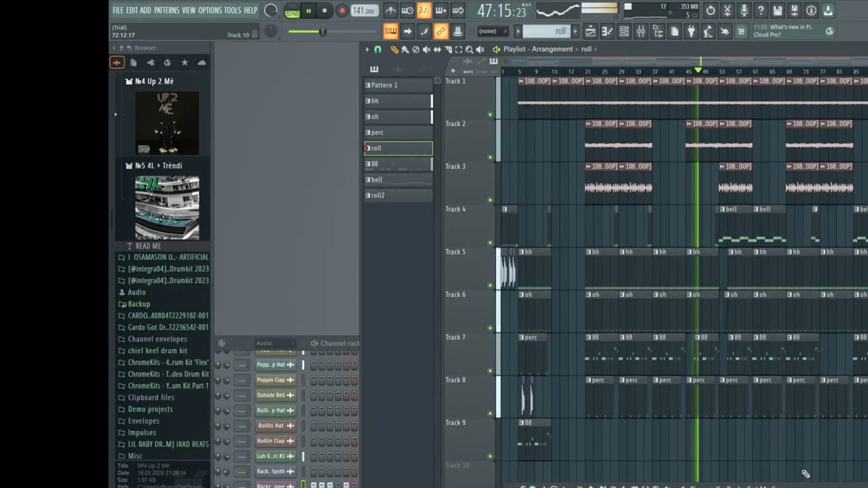Open the Demo projects folder in browser

coord(151,409)
